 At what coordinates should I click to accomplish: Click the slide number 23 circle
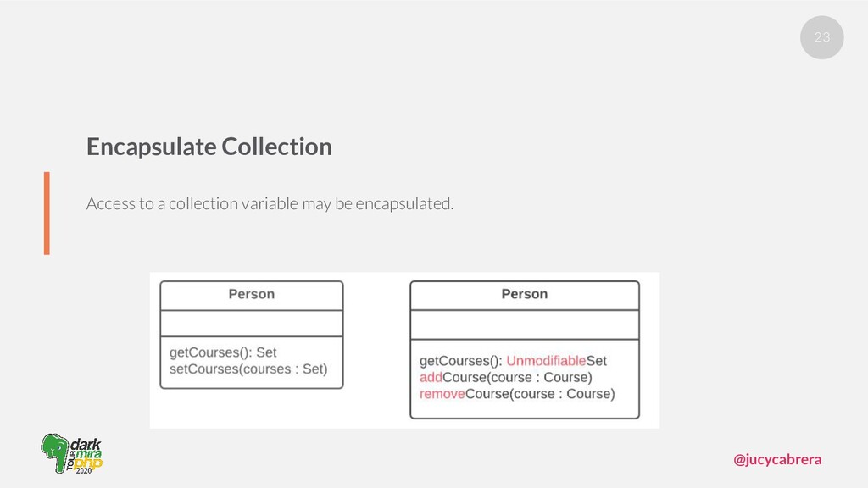821,37
